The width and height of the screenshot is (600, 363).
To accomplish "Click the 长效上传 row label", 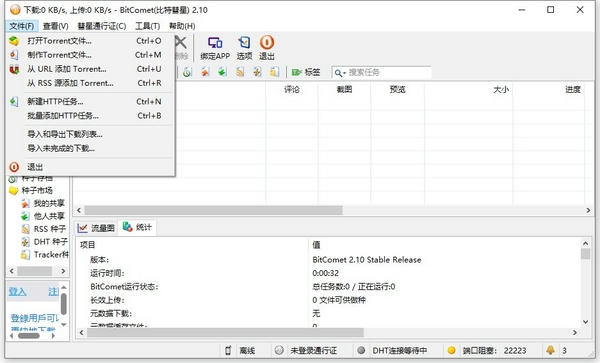I will (x=107, y=300).
